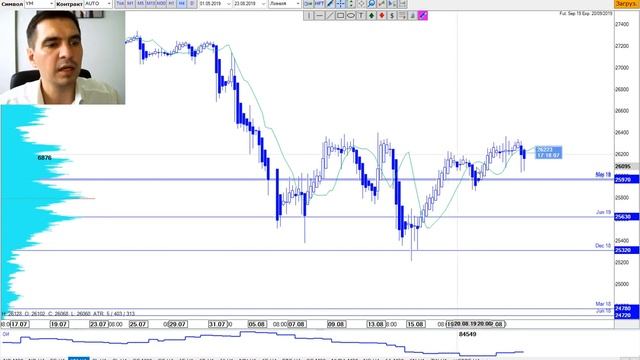
Task: Select the blue pencil drawing tool
Action: pos(330,4)
